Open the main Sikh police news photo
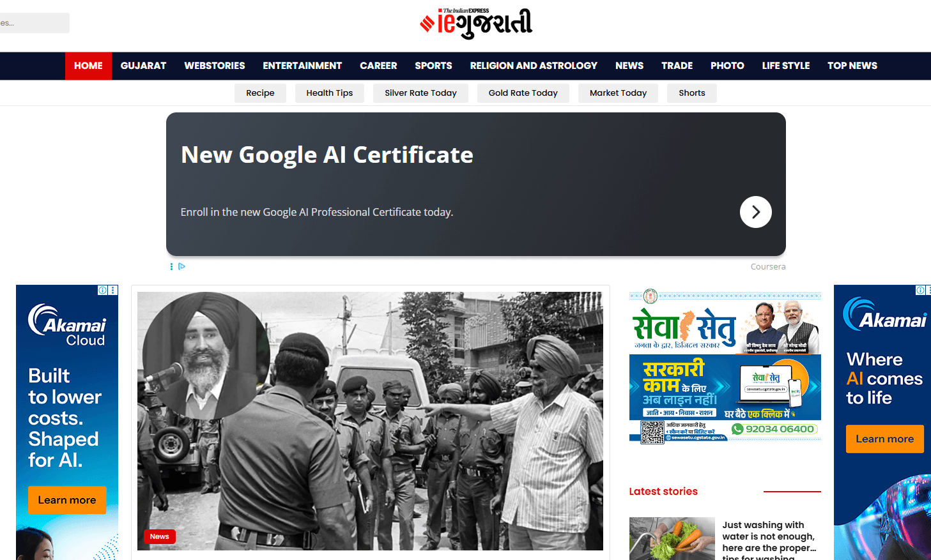The width and height of the screenshot is (931, 560). click(370, 421)
